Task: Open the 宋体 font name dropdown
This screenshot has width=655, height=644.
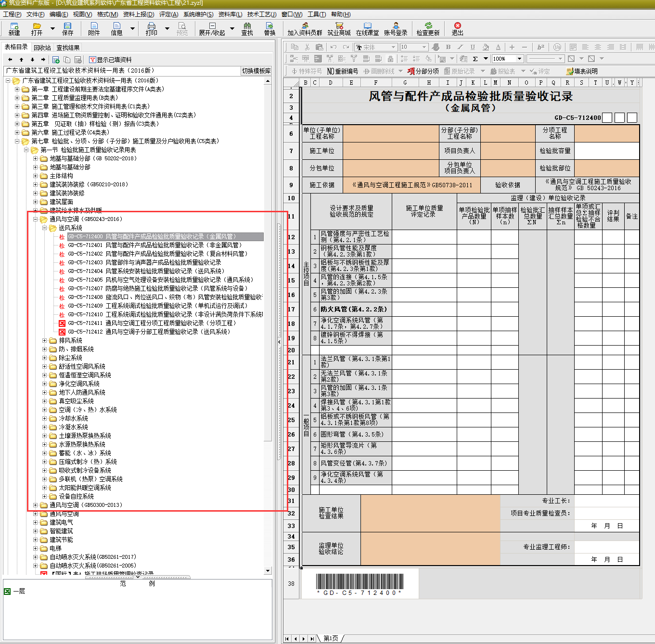Action: [x=393, y=47]
